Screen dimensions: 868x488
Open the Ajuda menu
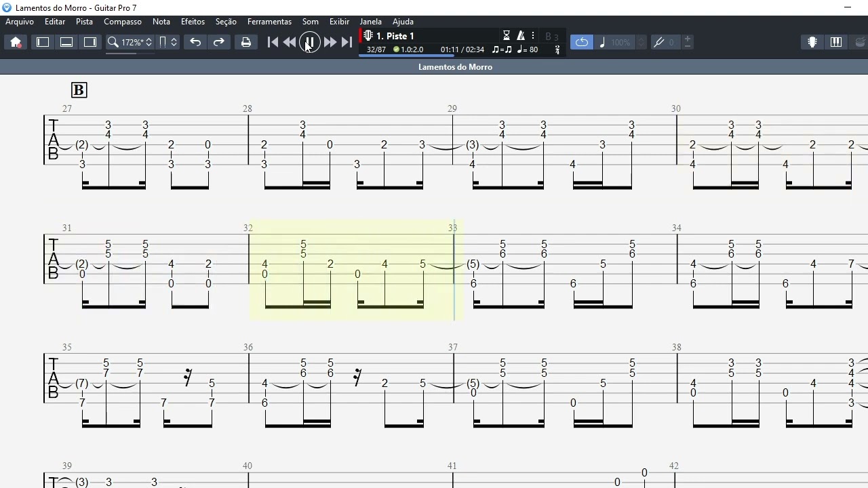403,22
